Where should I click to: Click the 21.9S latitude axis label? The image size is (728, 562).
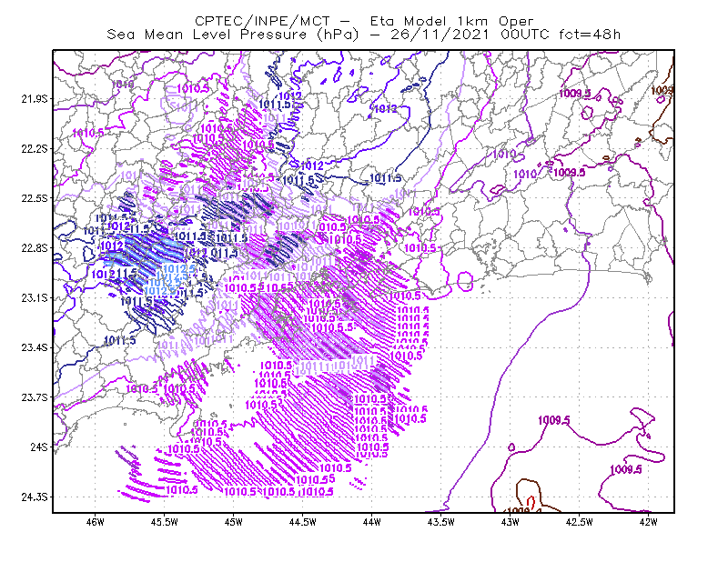[x=35, y=99]
